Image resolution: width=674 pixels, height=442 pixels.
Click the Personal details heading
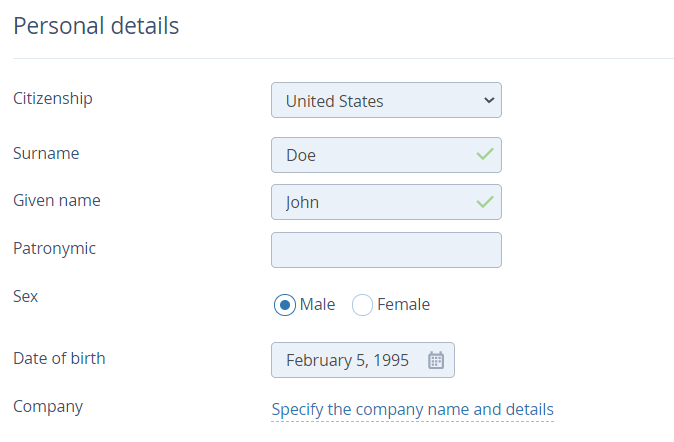click(x=96, y=26)
